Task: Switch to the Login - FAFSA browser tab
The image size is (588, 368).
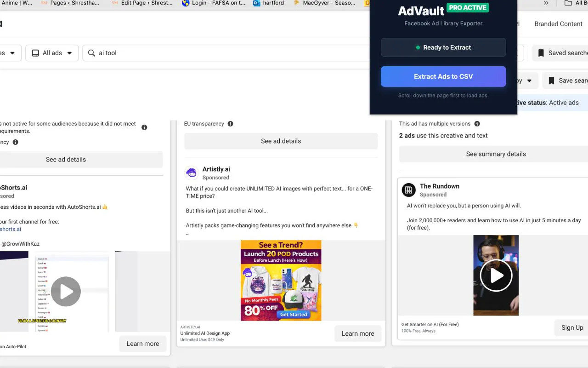Action: coord(214,3)
